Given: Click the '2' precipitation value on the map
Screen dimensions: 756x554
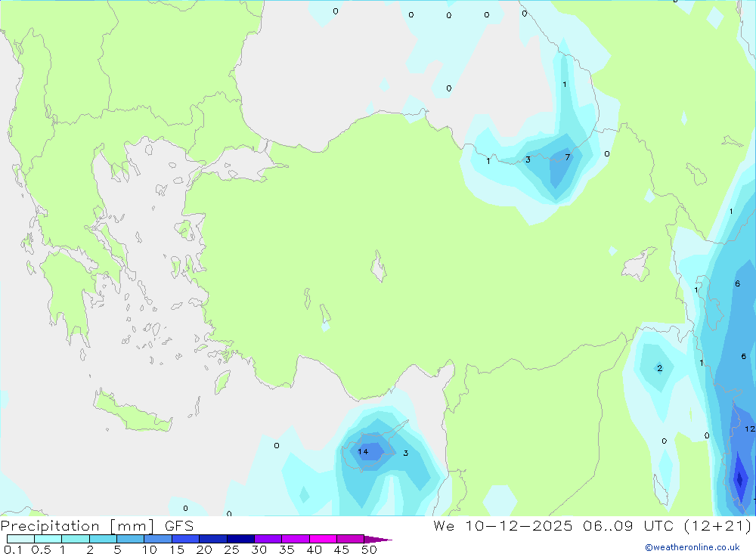Looking at the screenshot, I should coord(659,368).
